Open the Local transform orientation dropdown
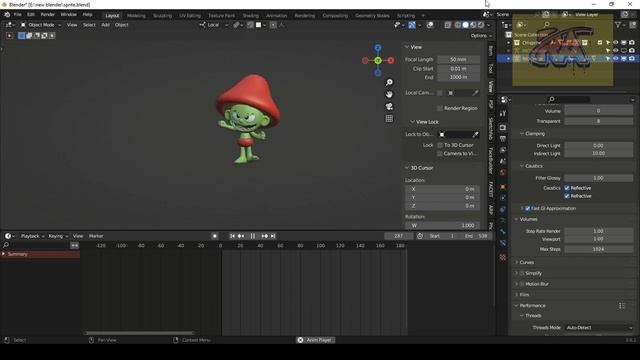 (x=214, y=25)
